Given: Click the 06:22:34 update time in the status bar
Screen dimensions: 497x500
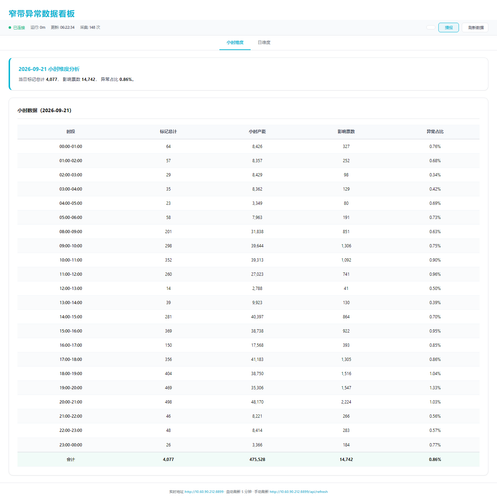Looking at the screenshot, I should point(67,28).
